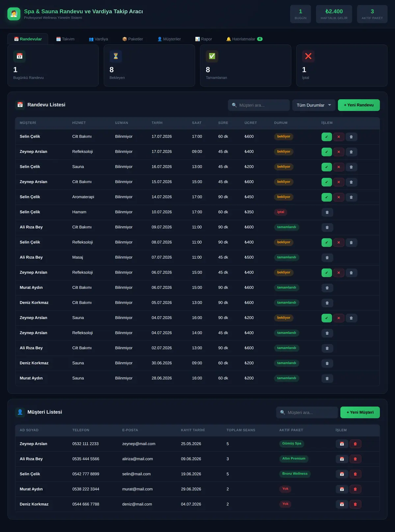This screenshot has width=395, height=532.
Task: Click the Yeni Randevu button
Action: [x=359, y=105]
